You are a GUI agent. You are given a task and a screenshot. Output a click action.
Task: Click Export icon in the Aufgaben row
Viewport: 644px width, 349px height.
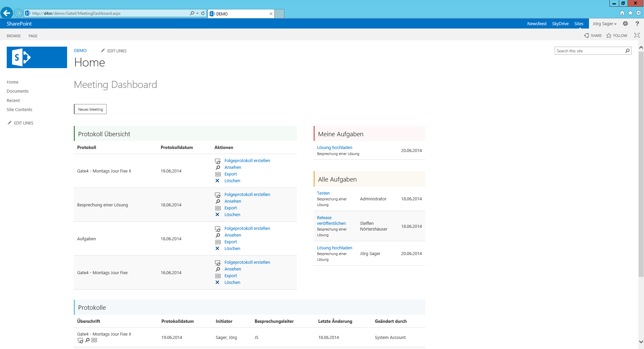(x=218, y=242)
